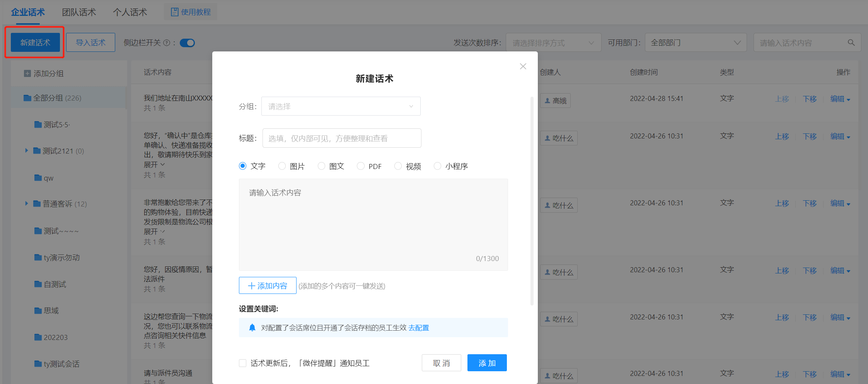Click the 导入话术 button
The width and height of the screenshot is (868, 384).
tap(90, 43)
